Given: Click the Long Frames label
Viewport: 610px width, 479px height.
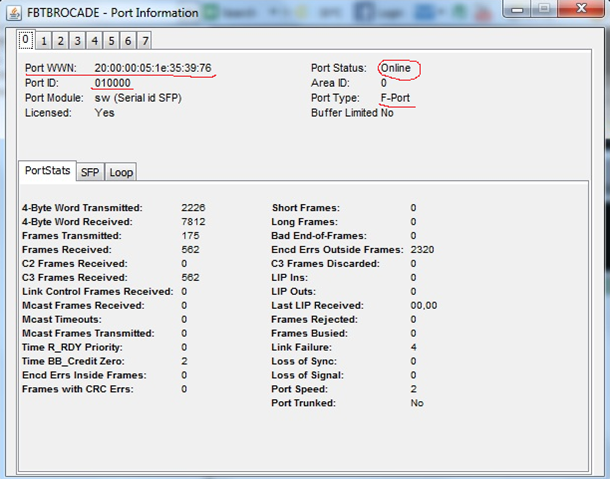Looking at the screenshot, I should (x=305, y=222).
